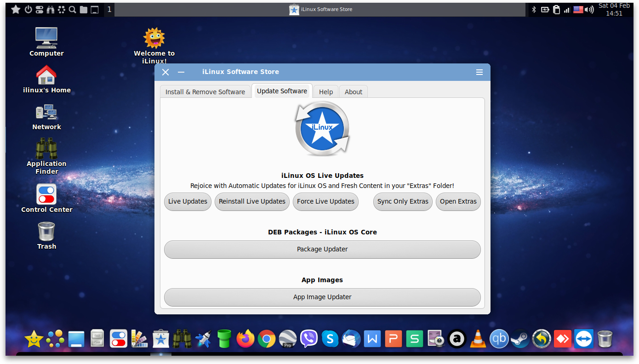Select the Update Software tab

pos(282,91)
